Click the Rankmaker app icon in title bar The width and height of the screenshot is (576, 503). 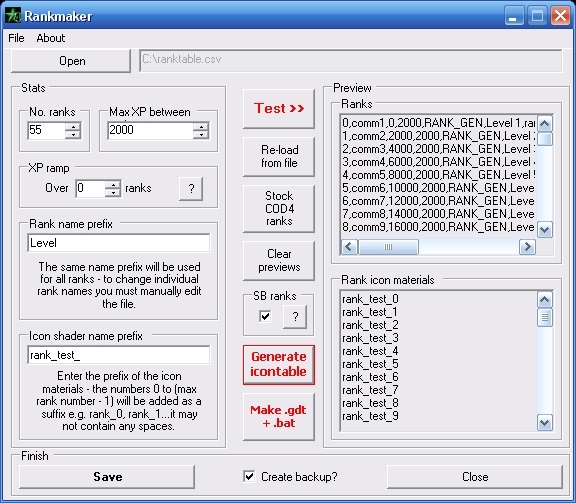click(12, 15)
